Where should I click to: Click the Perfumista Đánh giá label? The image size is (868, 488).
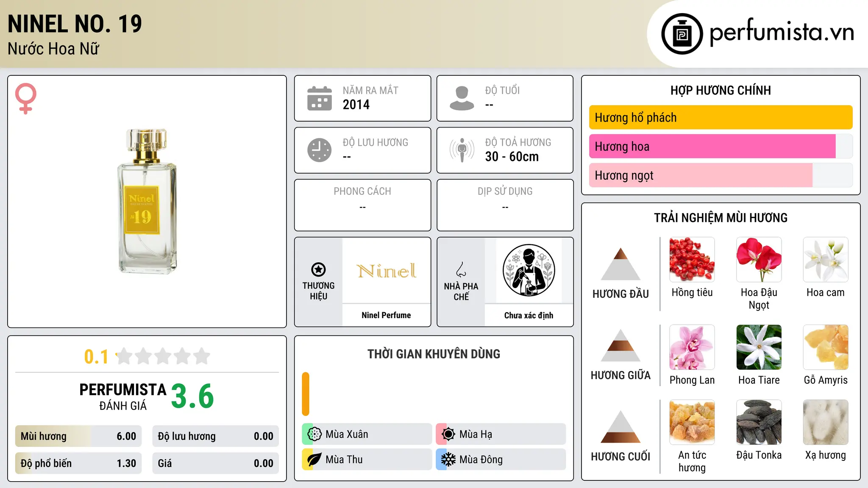point(123,396)
